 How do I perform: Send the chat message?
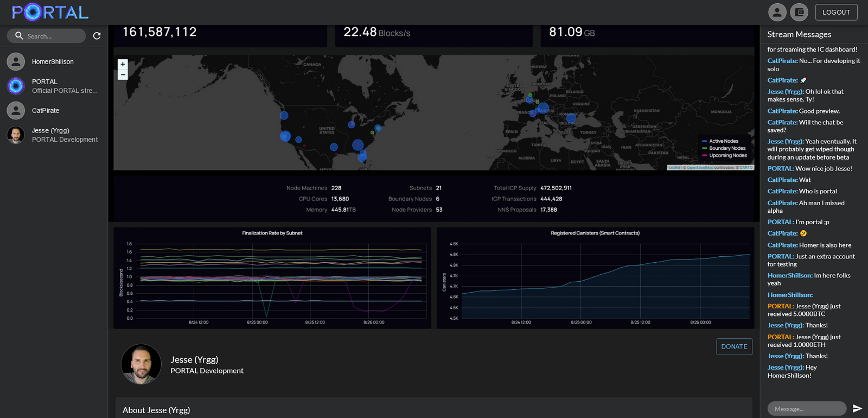pos(857,409)
